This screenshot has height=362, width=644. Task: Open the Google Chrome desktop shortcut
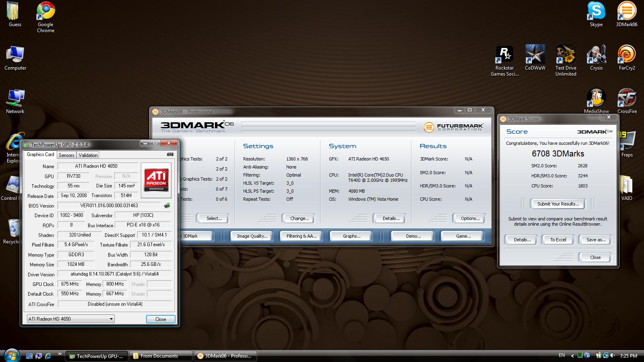pyautogui.click(x=45, y=17)
